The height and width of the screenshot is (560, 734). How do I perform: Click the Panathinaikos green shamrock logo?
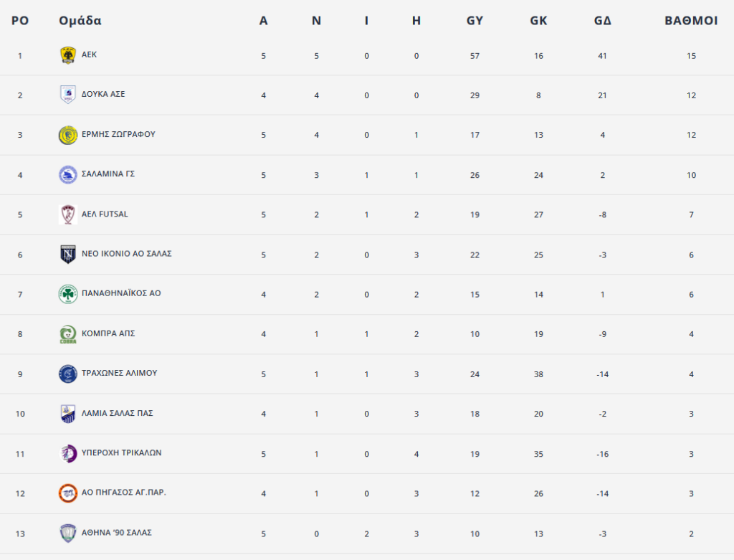tap(68, 294)
